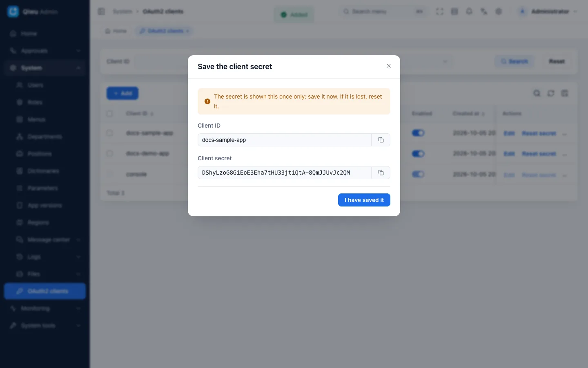
Task: Open more actions for docs-demo-app row
Action: pyautogui.click(x=564, y=154)
